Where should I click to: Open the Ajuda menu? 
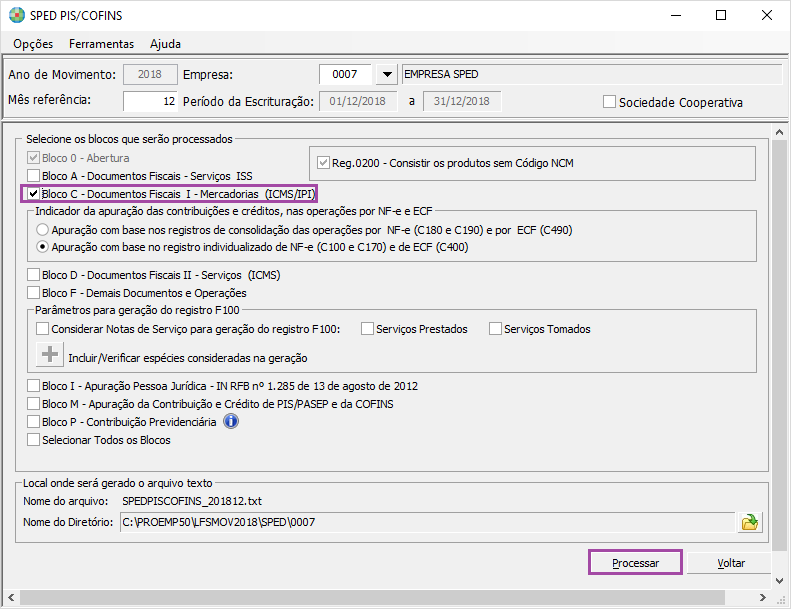click(x=165, y=44)
